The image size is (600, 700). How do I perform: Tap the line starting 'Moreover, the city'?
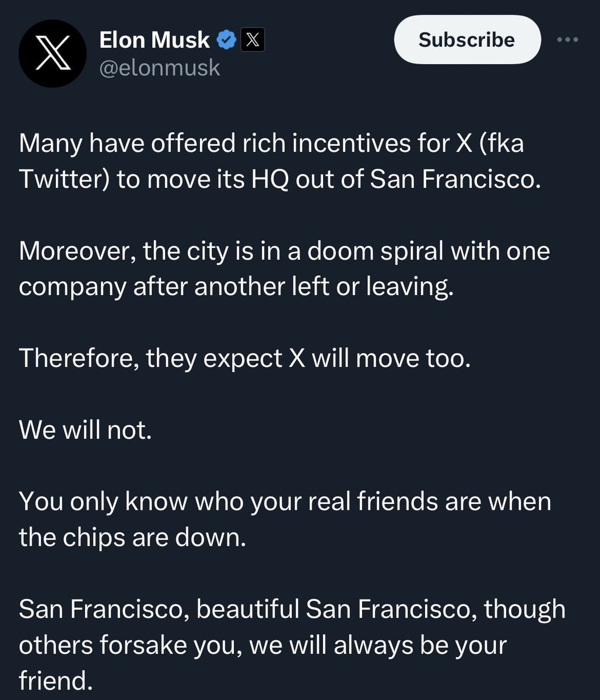[x=284, y=251]
